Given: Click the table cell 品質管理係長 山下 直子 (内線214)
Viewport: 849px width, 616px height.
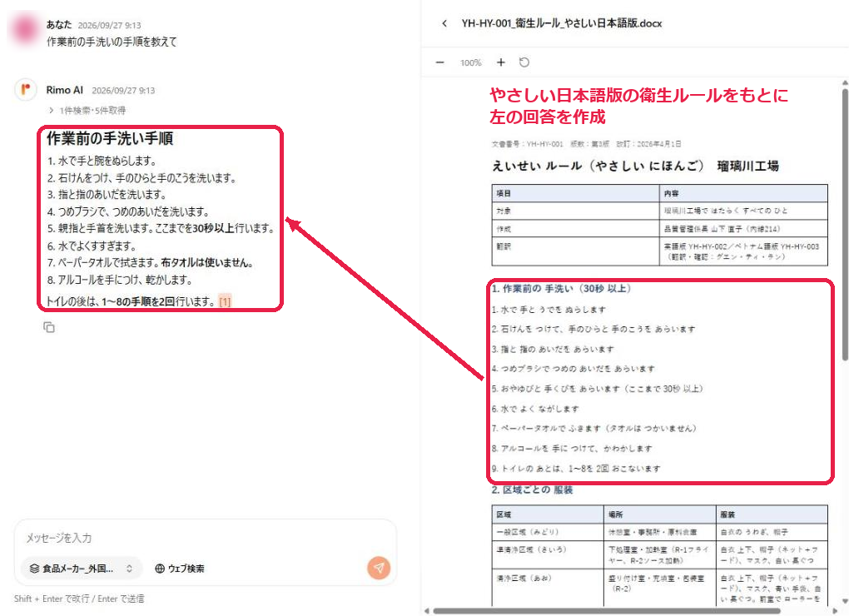Looking at the screenshot, I should tap(743, 228).
